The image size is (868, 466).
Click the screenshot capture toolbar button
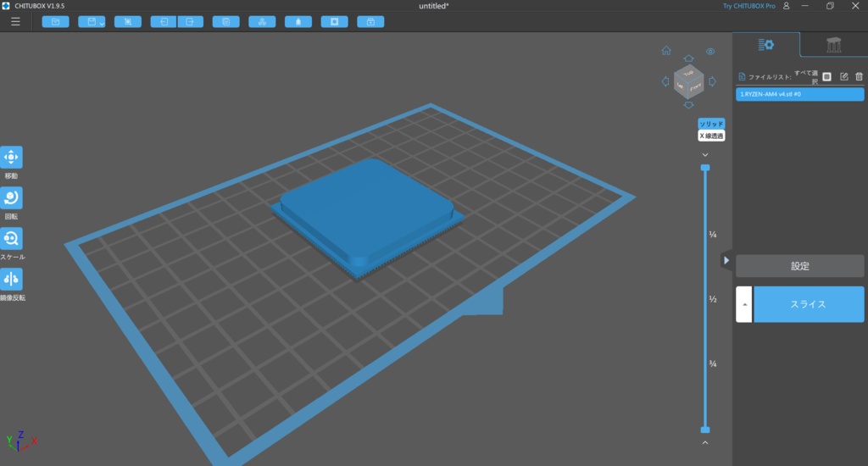click(128, 21)
